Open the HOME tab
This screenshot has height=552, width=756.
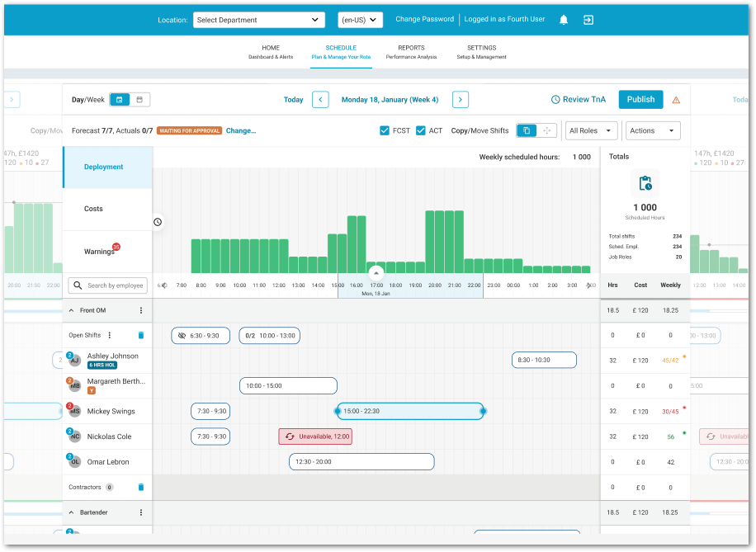tap(271, 52)
